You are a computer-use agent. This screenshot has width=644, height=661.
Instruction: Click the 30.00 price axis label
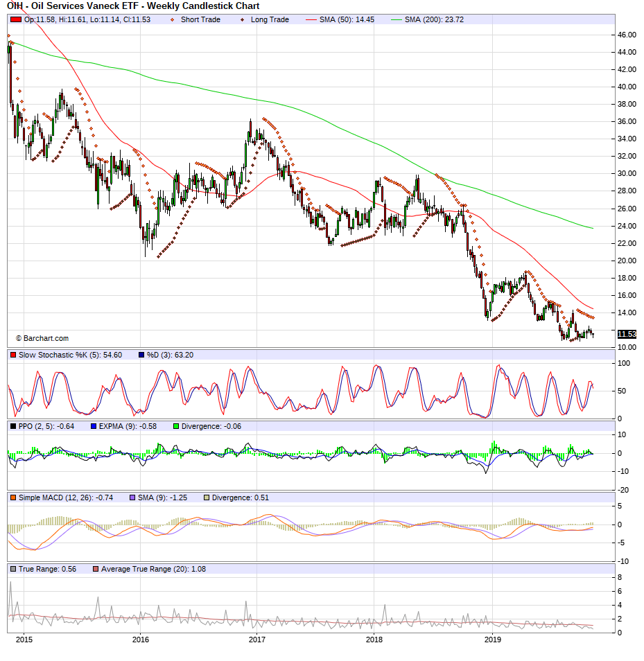[x=627, y=173]
